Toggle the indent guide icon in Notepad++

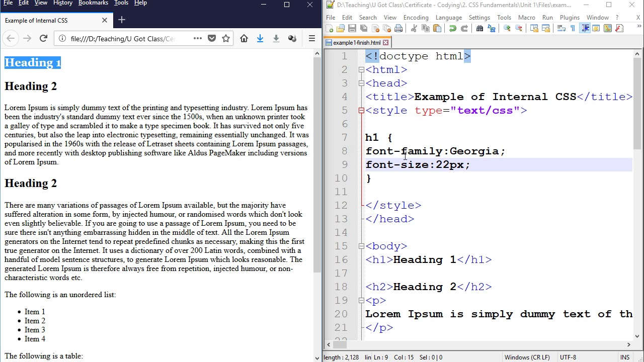[585, 29]
